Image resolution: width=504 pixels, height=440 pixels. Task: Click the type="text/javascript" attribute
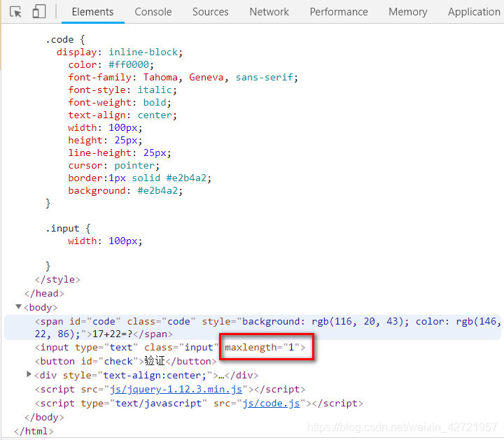pyautogui.click(x=143, y=404)
